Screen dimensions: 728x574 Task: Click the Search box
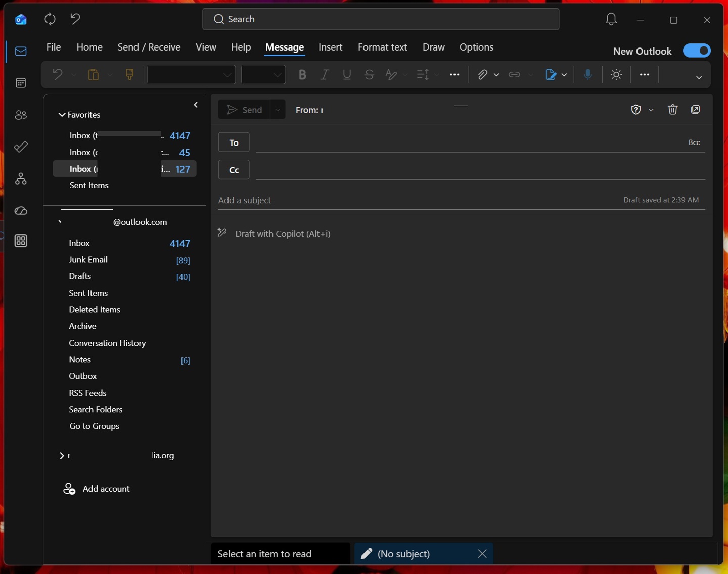pyautogui.click(x=381, y=19)
